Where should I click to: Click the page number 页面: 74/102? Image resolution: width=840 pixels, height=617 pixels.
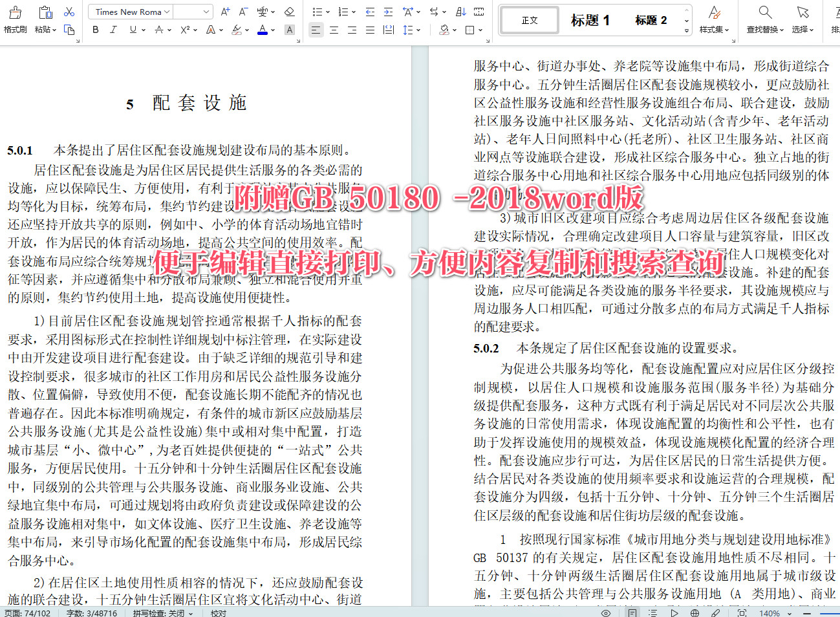pos(27,613)
